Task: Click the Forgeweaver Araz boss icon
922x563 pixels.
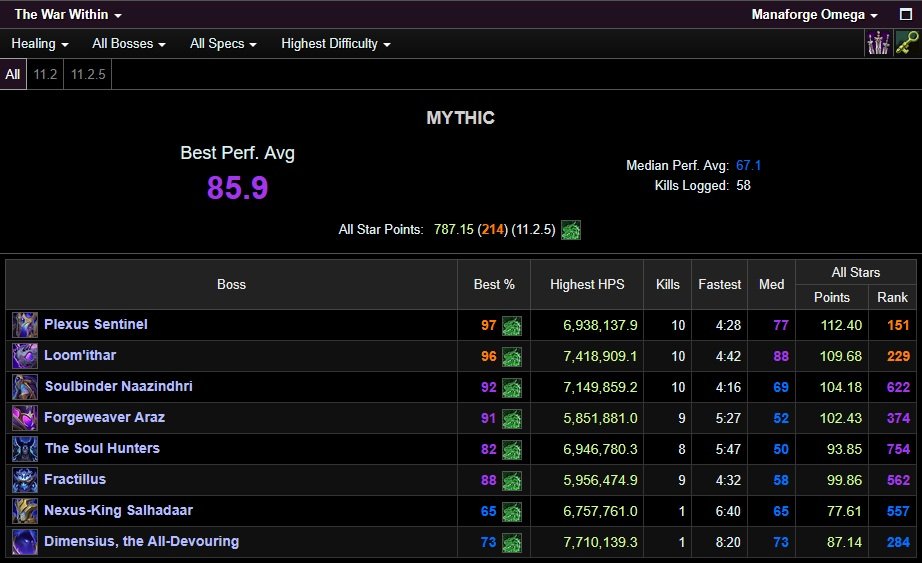Action: coord(25,418)
